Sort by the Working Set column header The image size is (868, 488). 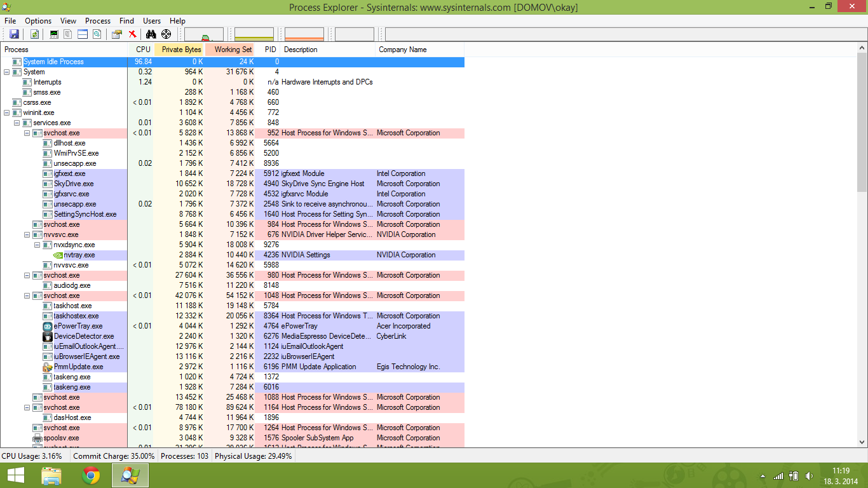tap(230, 50)
